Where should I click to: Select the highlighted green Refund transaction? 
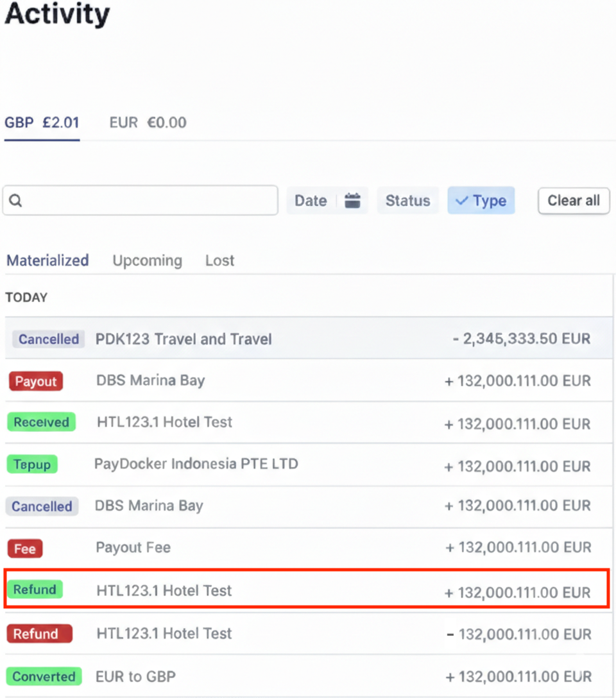pyautogui.click(x=307, y=590)
